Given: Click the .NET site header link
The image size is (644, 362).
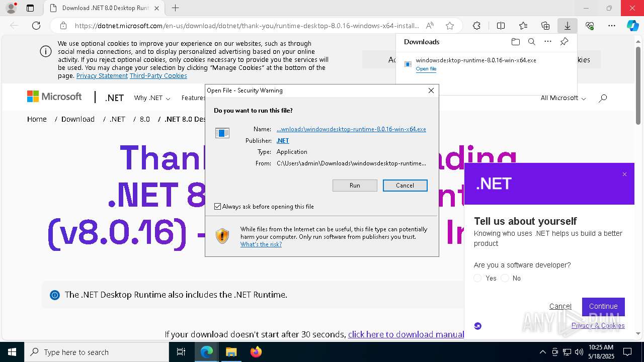Looking at the screenshot, I should [x=114, y=98].
